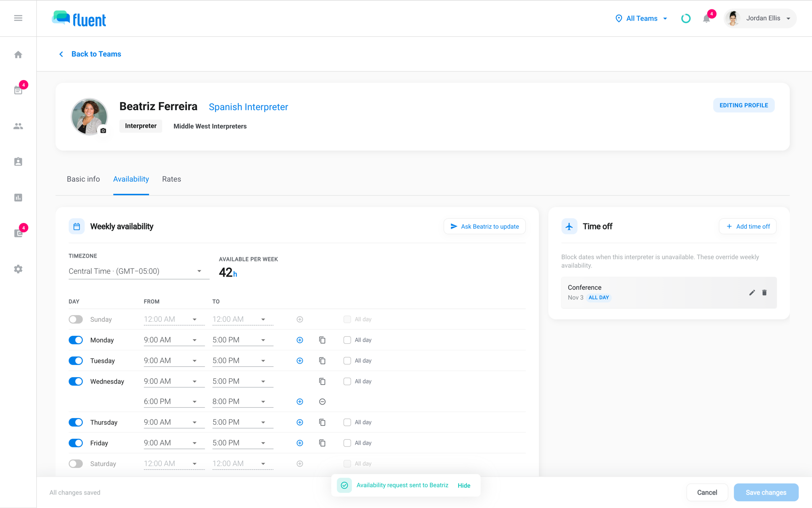Add a time slot to Friday
The width and height of the screenshot is (812, 508).
(x=300, y=443)
